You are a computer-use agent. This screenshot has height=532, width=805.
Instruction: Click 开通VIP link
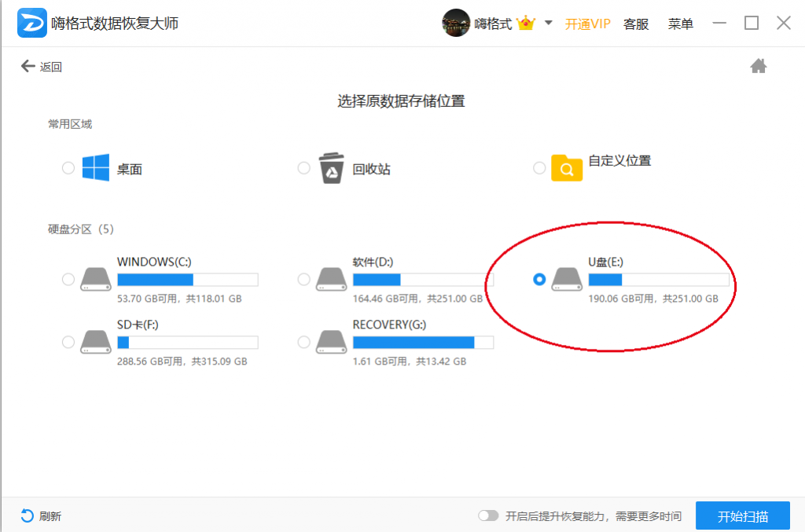587,24
